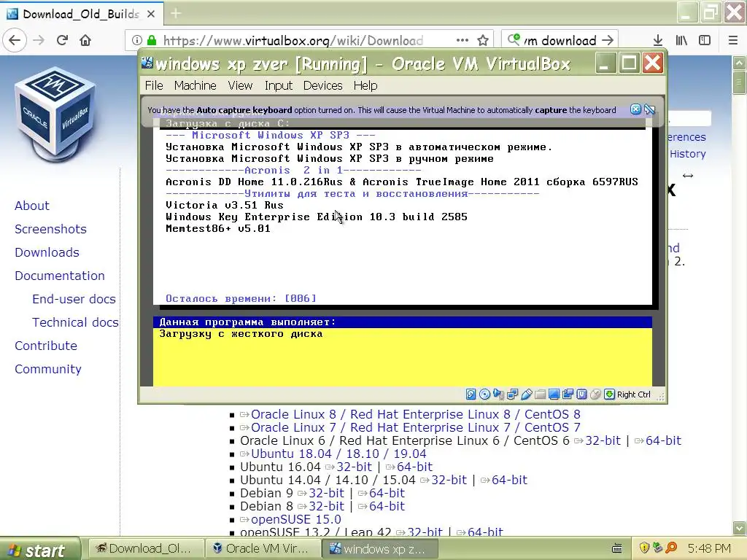The image size is (747, 560).
Task: Click browser scrollbar up arrow
Action: pos(739,63)
